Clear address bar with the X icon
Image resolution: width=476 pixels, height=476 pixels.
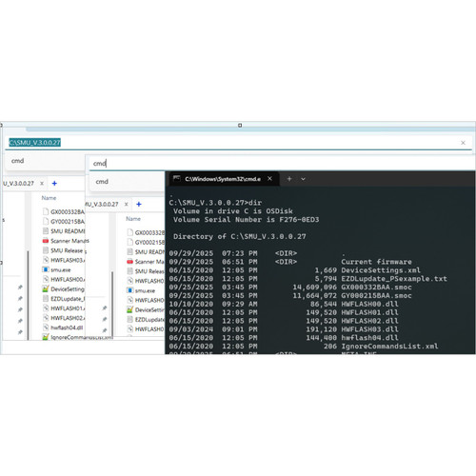[x=463, y=143]
